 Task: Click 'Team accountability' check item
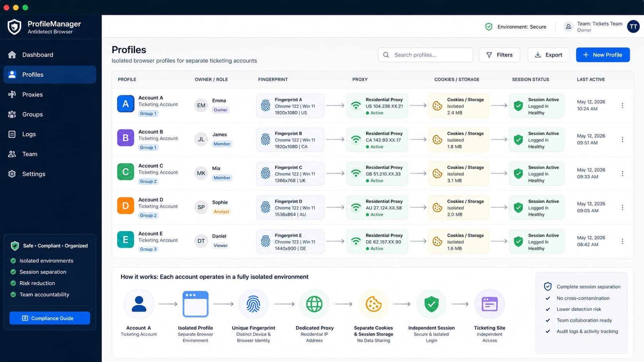[40, 295]
